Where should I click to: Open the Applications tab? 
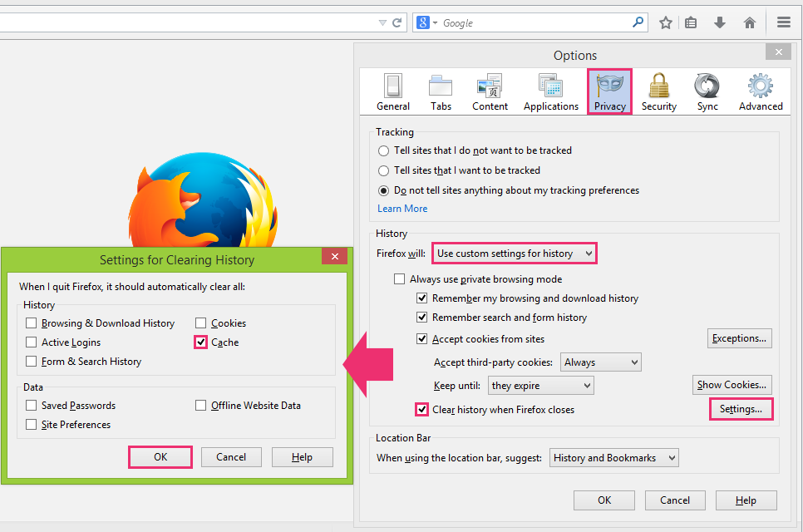tap(550, 91)
